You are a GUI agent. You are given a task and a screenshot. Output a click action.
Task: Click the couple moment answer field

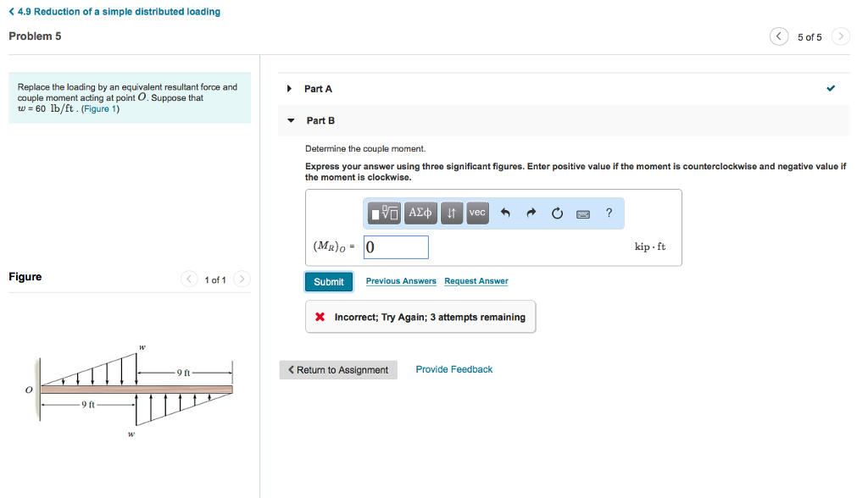point(396,247)
